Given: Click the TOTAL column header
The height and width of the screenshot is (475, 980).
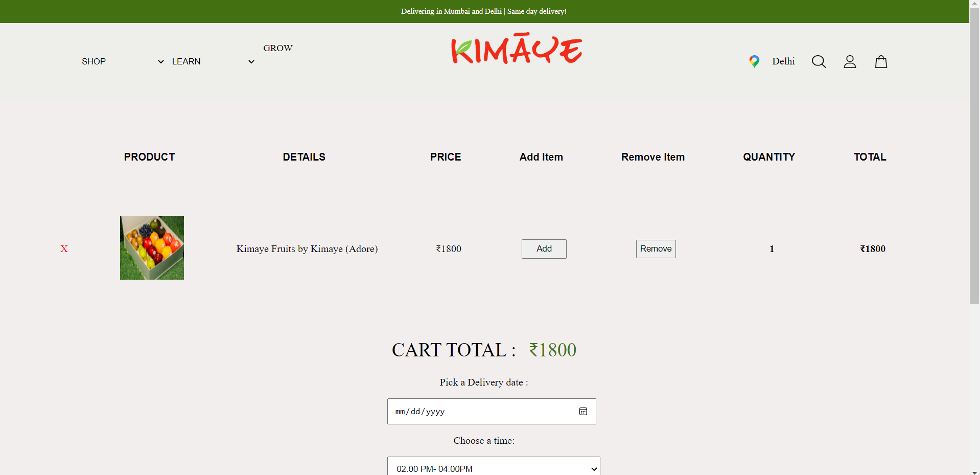Looking at the screenshot, I should (870, 157).
